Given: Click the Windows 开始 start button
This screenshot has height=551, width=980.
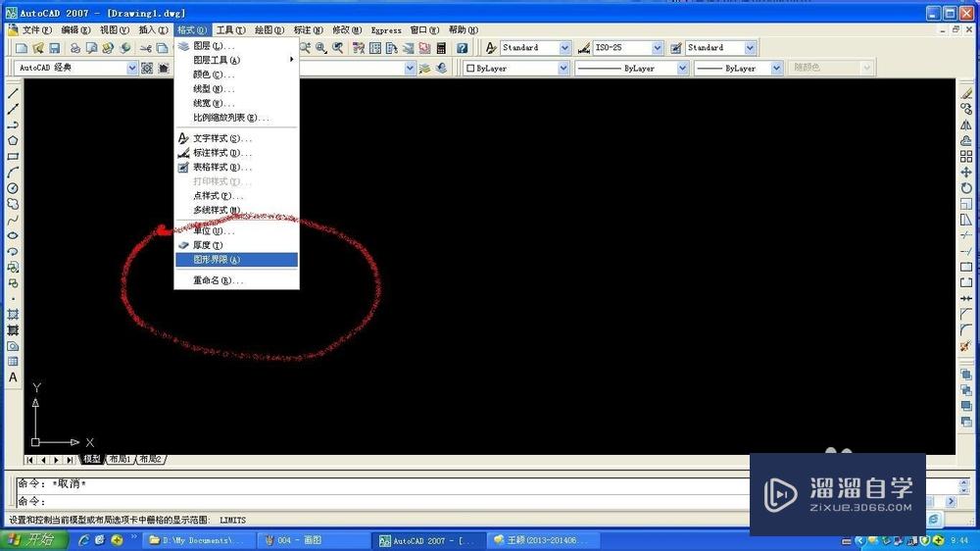Looking at the screenshot, I should [x=33, y=540].
